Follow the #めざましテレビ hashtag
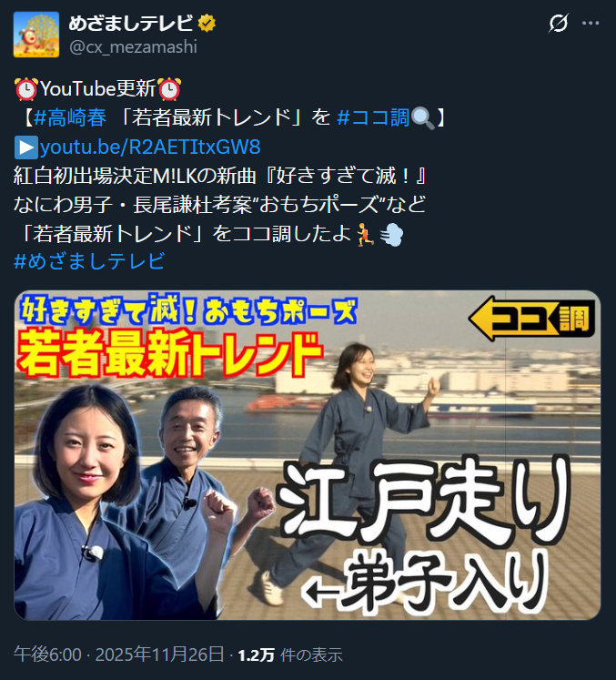This screenshot has height=680, width=616. tap(89, 261)
